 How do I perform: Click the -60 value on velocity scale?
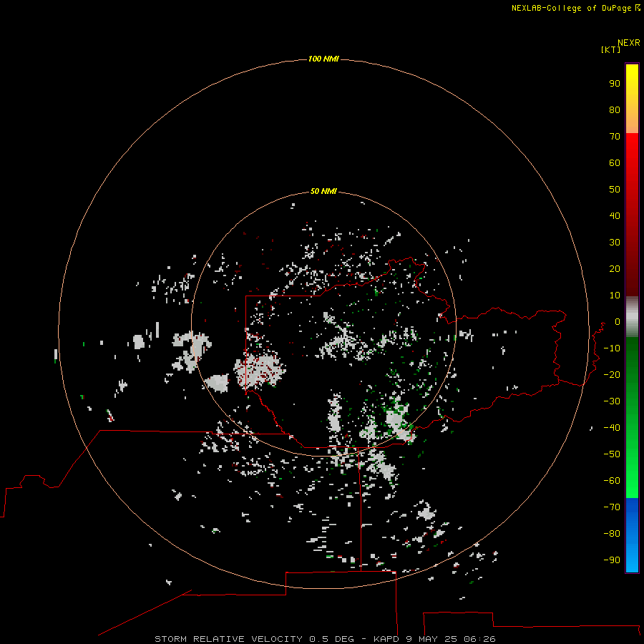612,481
